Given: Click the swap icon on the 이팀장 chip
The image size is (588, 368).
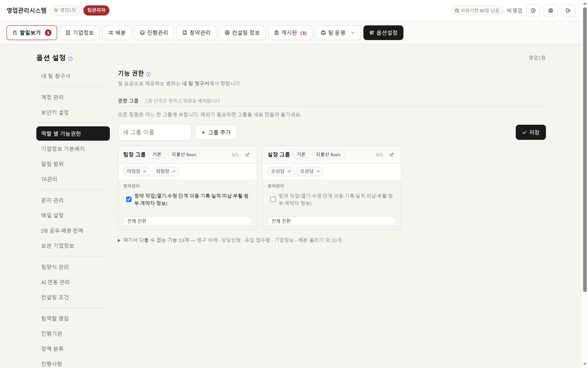Looking at the screenshot, I should 145,171.
